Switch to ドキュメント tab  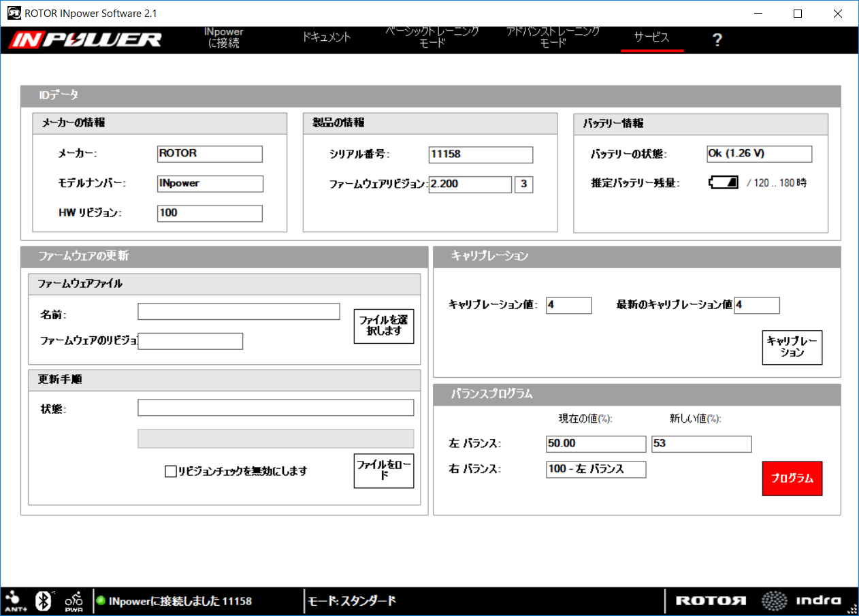click(x=327, y=37)
